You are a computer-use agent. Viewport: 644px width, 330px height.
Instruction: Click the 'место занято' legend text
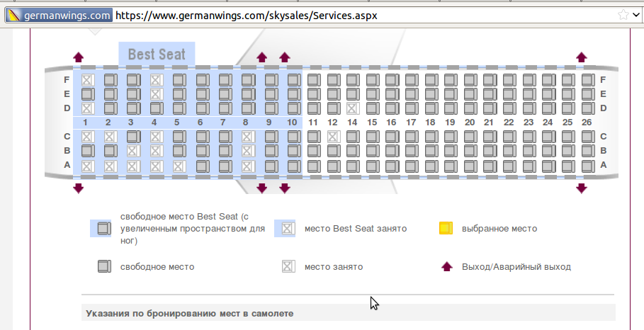coord(334,267)
